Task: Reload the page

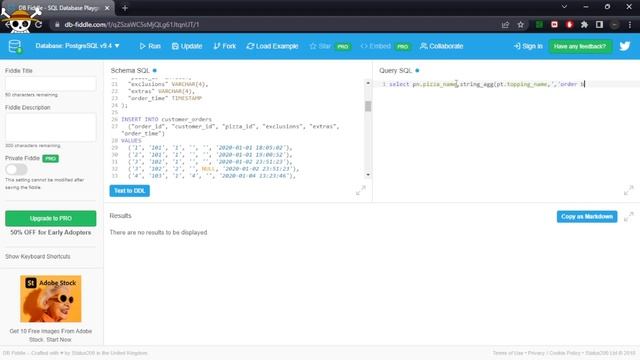Action: 38,24
